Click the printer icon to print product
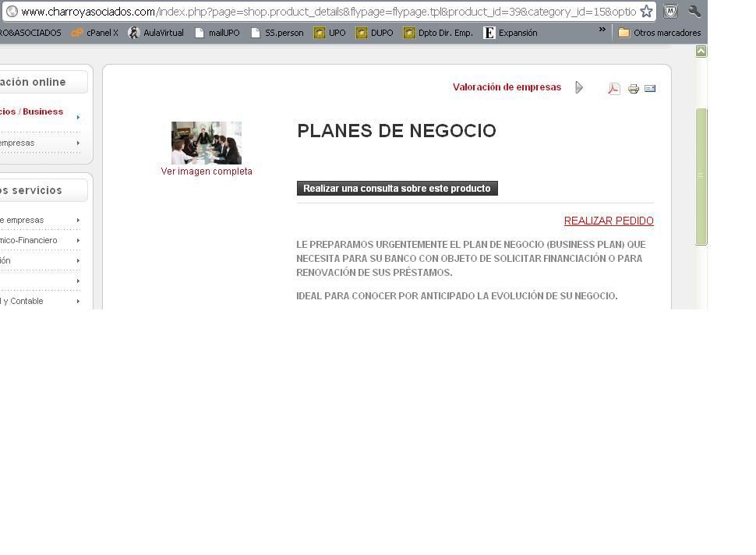Viewport: 756px width, 555px height. (x=634, y=89)
